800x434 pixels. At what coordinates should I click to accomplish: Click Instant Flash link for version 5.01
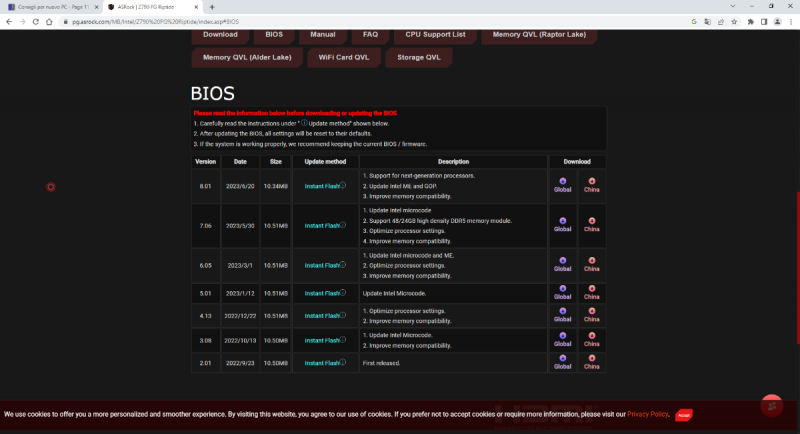(322, 293)
